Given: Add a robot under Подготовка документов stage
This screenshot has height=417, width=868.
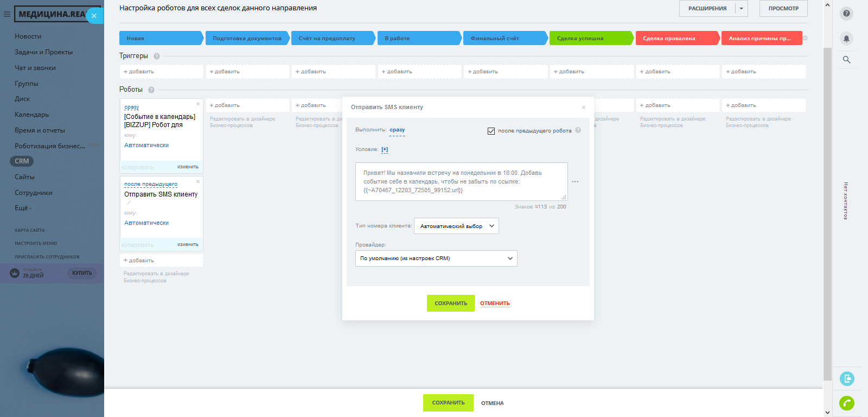Looking at the screenshot, I should tap(247, 105).
